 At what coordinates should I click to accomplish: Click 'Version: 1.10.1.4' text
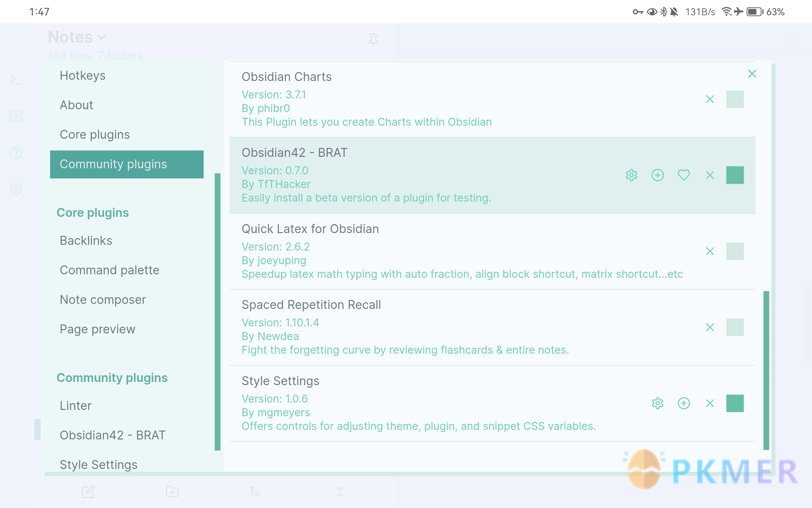(x=280, y=323)
